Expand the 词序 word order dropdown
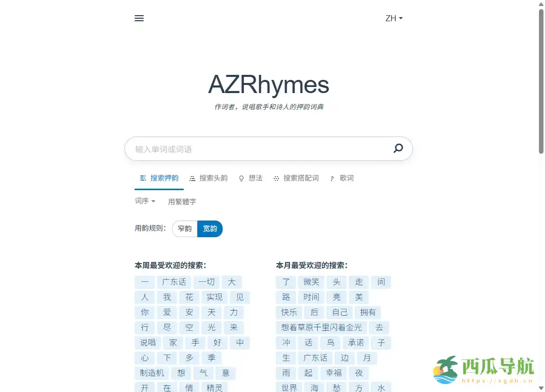The image size is (545, 392). pos(144,201)
